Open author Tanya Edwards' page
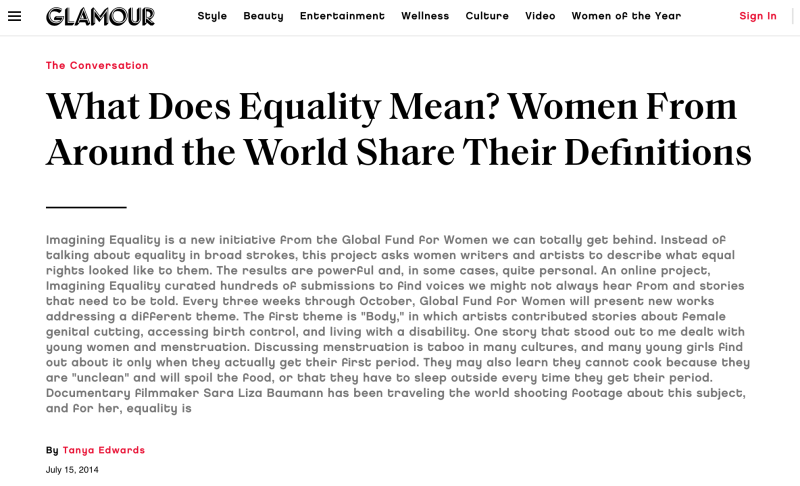The height and width of the screenshot is (486, 800). pyautogui.click(x=104, y=450)
